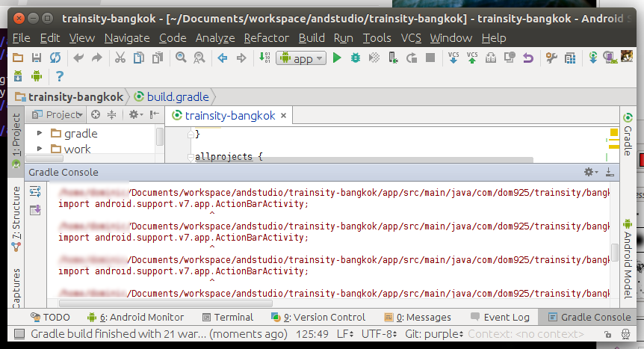Click the VCS Commit Changes icon
This screenshot has height=349, width=644.
[x=472, y=58]
